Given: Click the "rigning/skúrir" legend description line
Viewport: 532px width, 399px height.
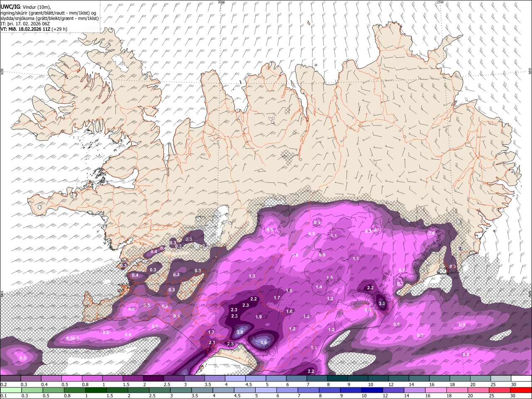Looking at the screenshot, I should [48, 13].
